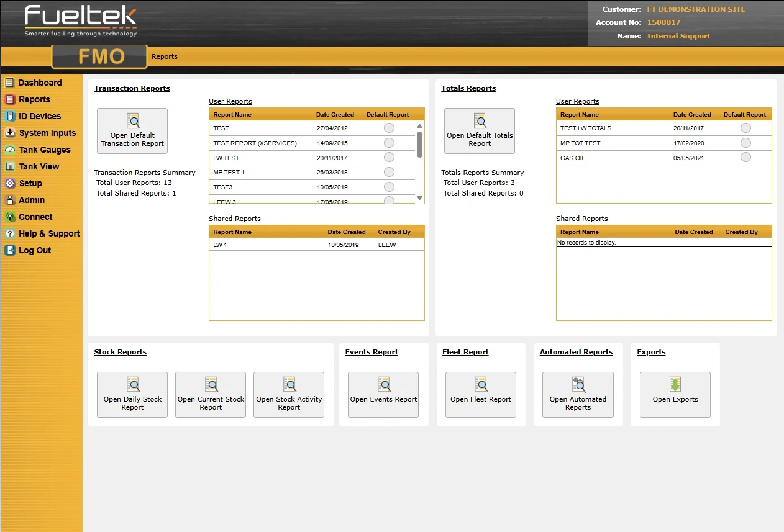Open Current Stock Report

[211, 395]
